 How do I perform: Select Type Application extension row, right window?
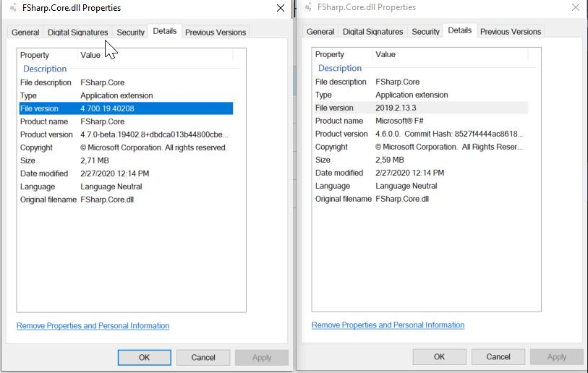tap(421, 95)
